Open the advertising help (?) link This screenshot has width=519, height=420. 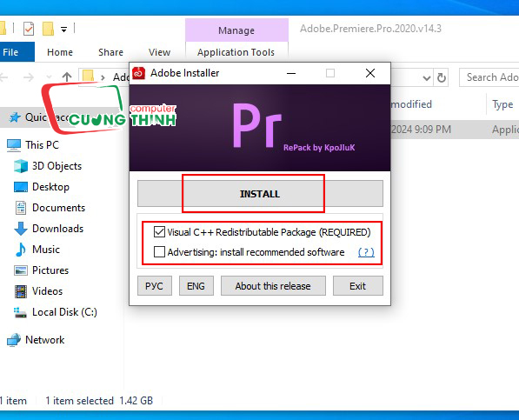(366, 252)
